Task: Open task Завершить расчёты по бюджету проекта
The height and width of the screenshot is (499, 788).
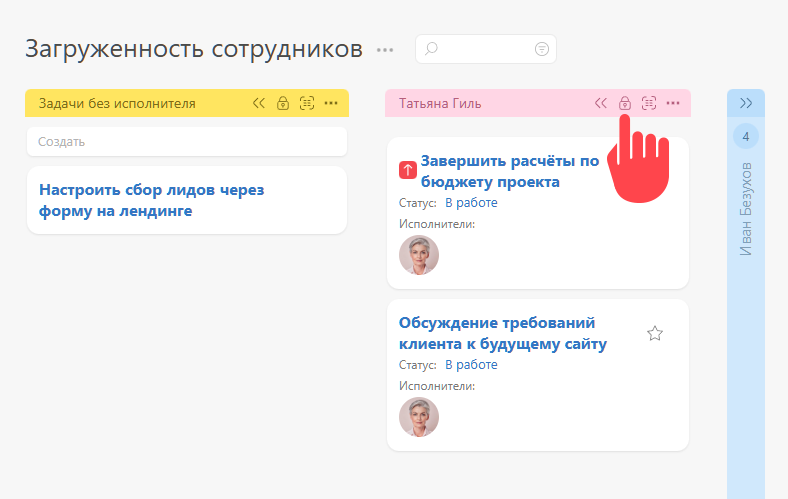Action: click(x=510, y=171)
